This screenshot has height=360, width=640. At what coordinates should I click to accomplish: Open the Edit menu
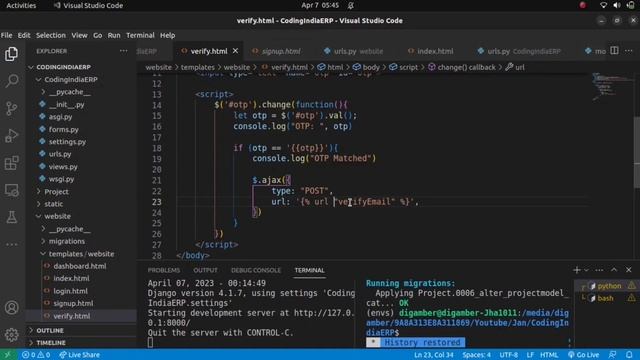(24, 35)
